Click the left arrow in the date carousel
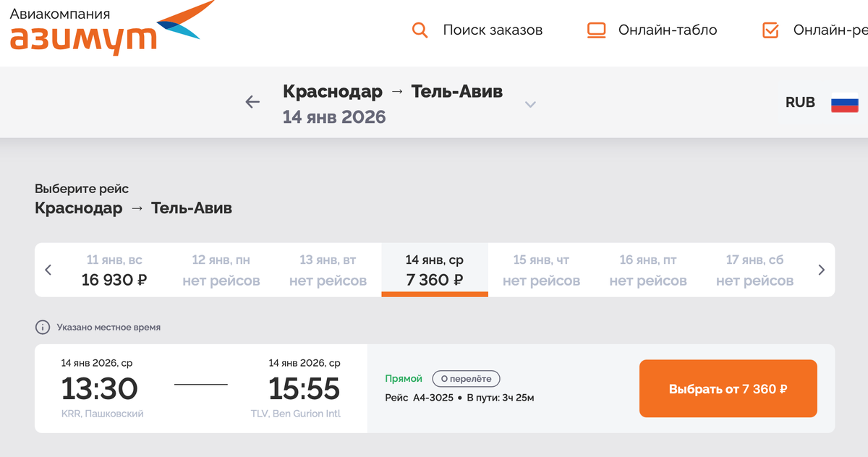Image resolution: width=868 pixels, height=457 pixels. click(x=48, y=269)
